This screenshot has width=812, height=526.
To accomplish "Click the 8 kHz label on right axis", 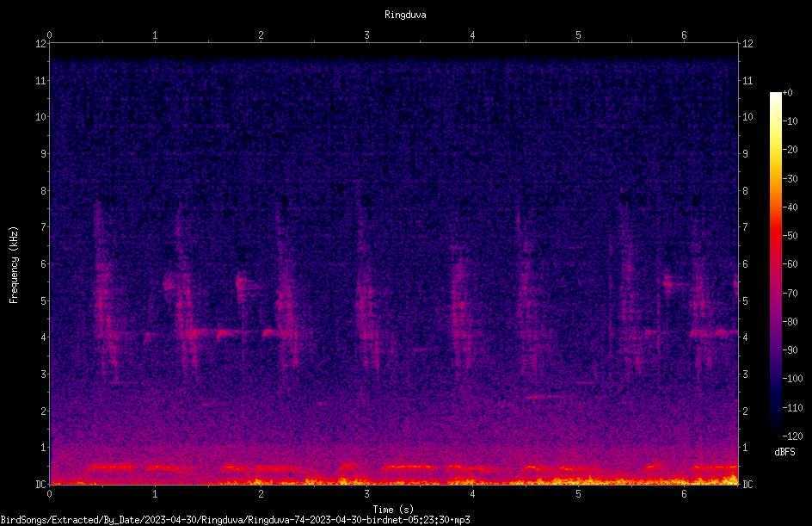I will (x=745, y=191).
